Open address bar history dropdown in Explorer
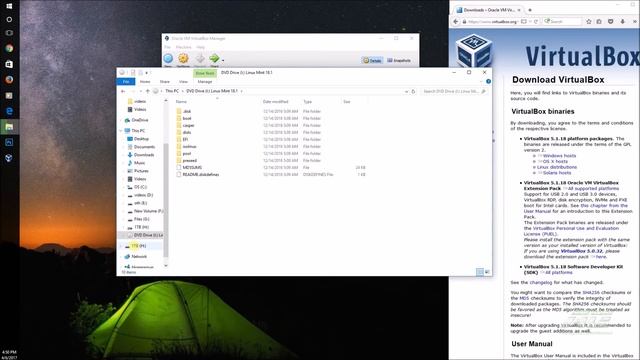640x360 pixels. (406, 91)
